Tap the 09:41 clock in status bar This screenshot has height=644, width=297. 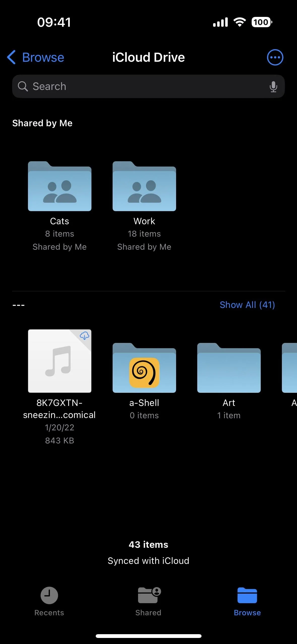54,22
